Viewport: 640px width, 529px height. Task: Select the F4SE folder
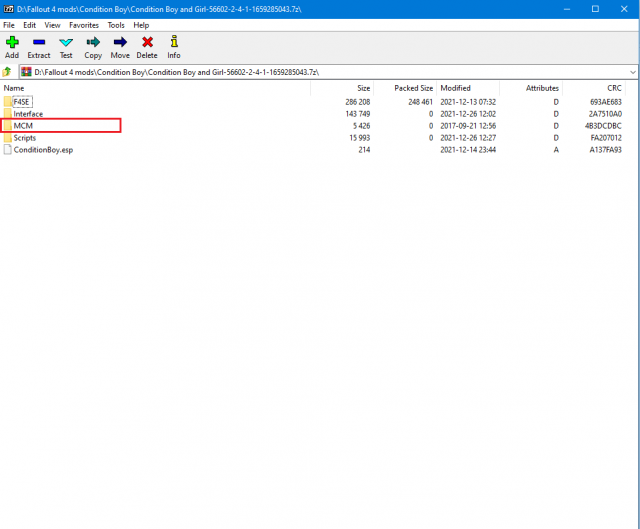[22, 102]
